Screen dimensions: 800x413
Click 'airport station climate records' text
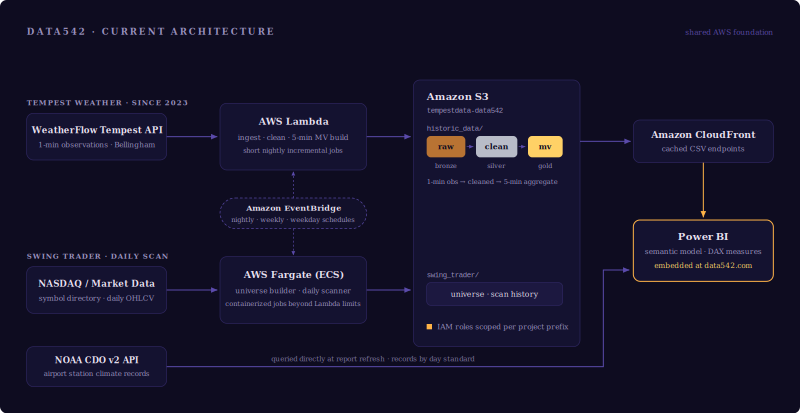pyautogui.click(x=96, y=374)
